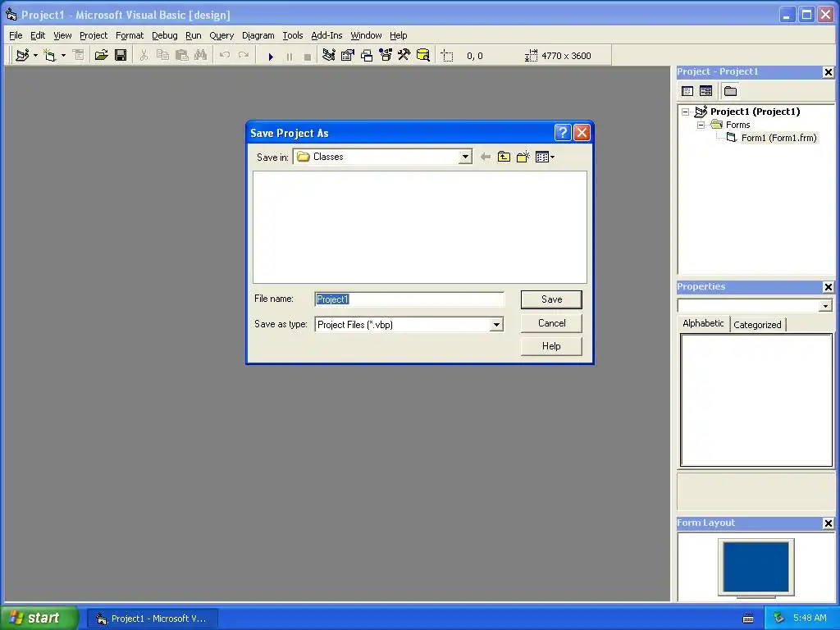Click the View Object icon in Project panel

[706, 91]
